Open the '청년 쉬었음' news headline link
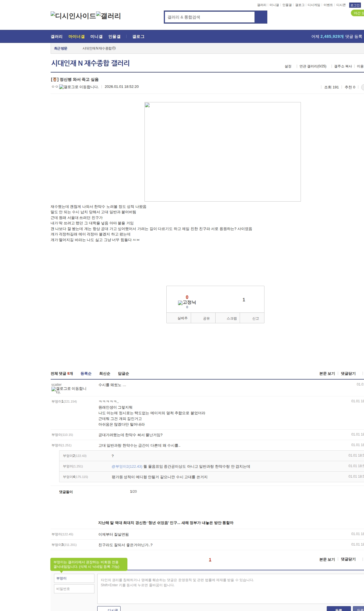Image resolution: width=364 pixels, height=611 pixels. click(x=166, y=523)
